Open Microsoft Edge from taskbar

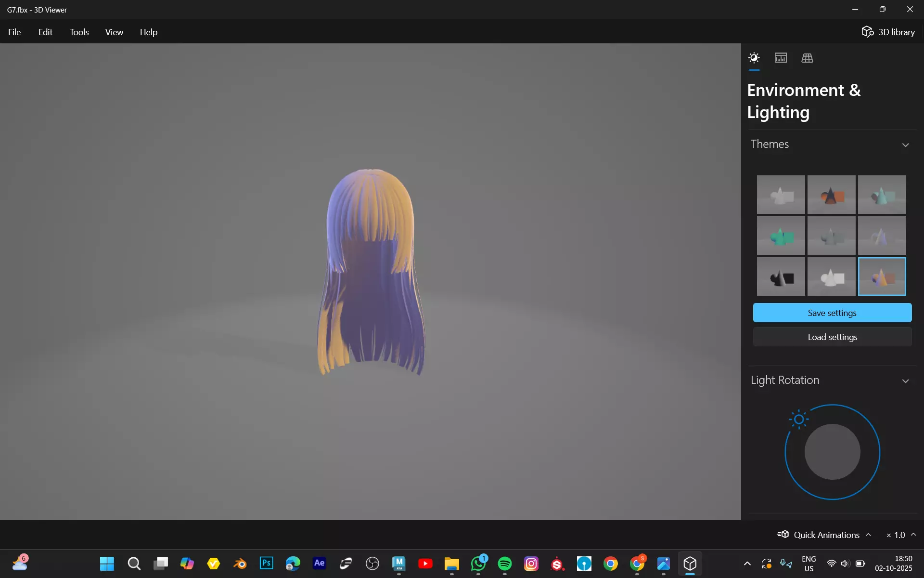(x=293, y=564)
